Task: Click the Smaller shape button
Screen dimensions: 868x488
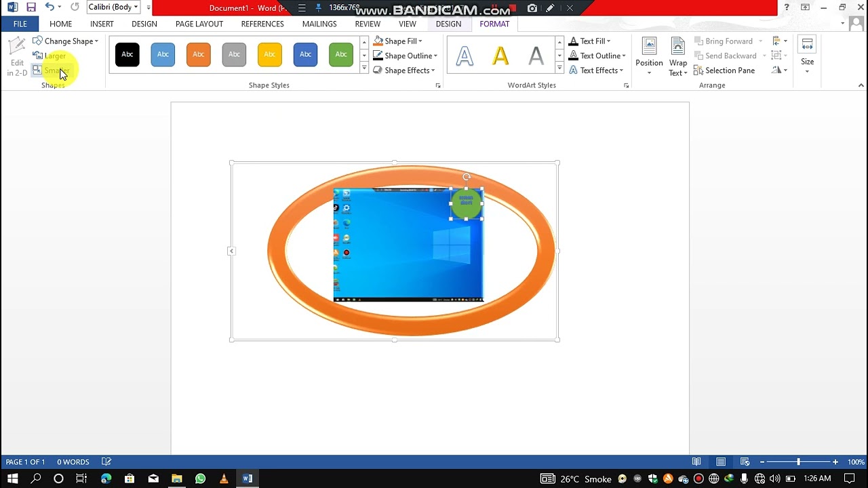Action: (51, 70)
